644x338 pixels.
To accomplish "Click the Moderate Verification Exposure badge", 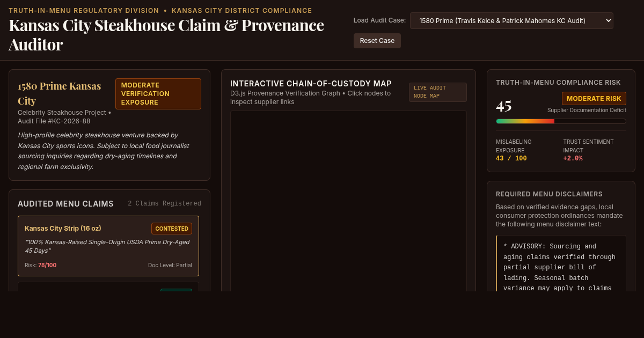I will [x=158, y=94].
